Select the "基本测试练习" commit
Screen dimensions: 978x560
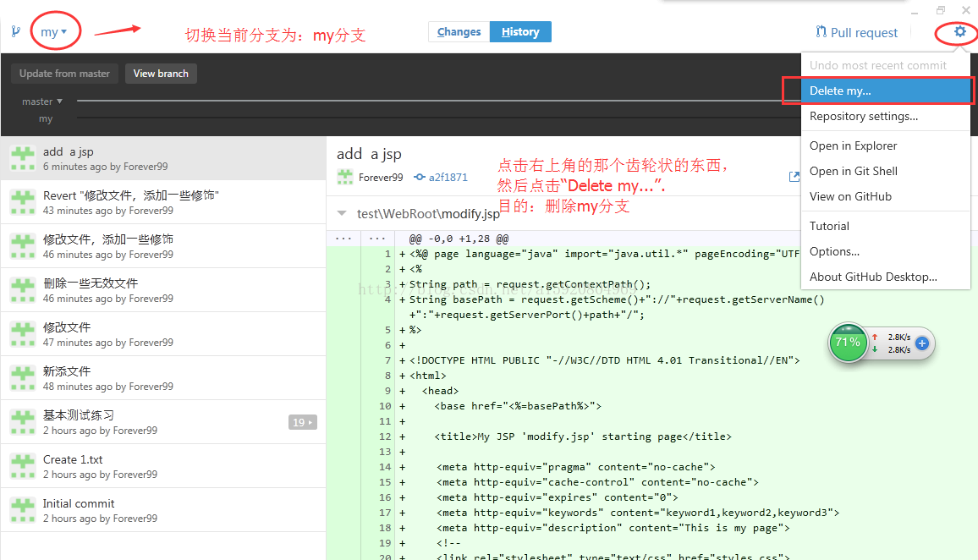[163, 422]
